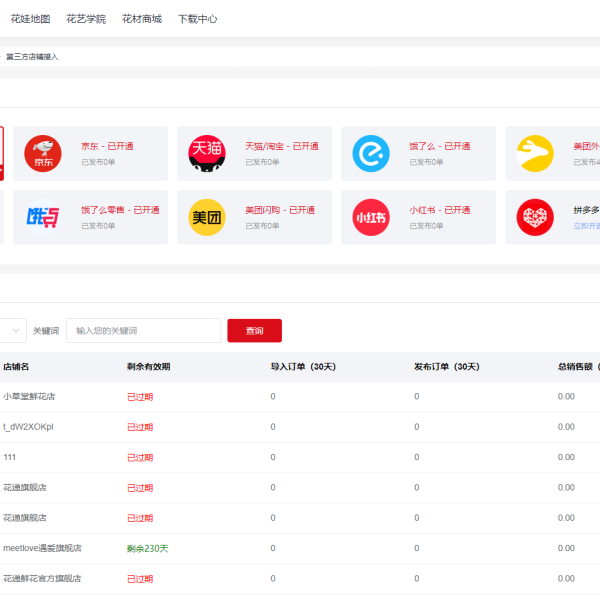The image size is (600, 600).
Task: Open the 天猫/淘宝 - 已开通 link
Action: (x=282, y=146)
